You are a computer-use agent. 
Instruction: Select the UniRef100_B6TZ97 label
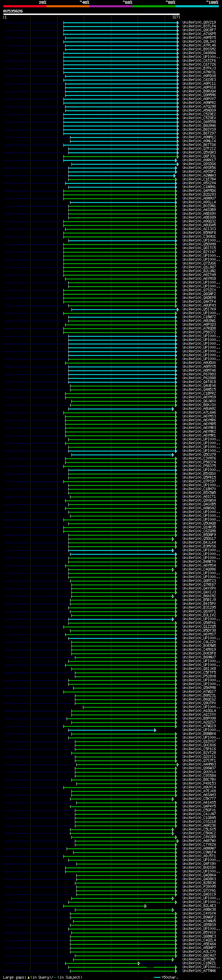point(199,133)
